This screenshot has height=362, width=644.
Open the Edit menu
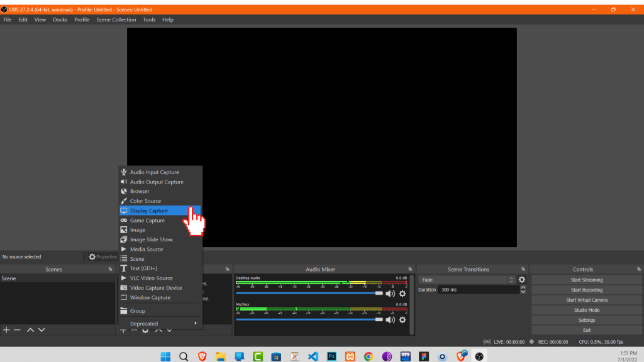(x=23, y=19)
